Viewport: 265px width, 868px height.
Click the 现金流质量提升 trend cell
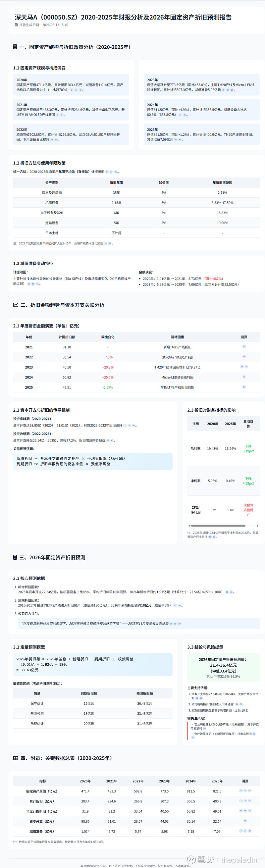point(248,510)
